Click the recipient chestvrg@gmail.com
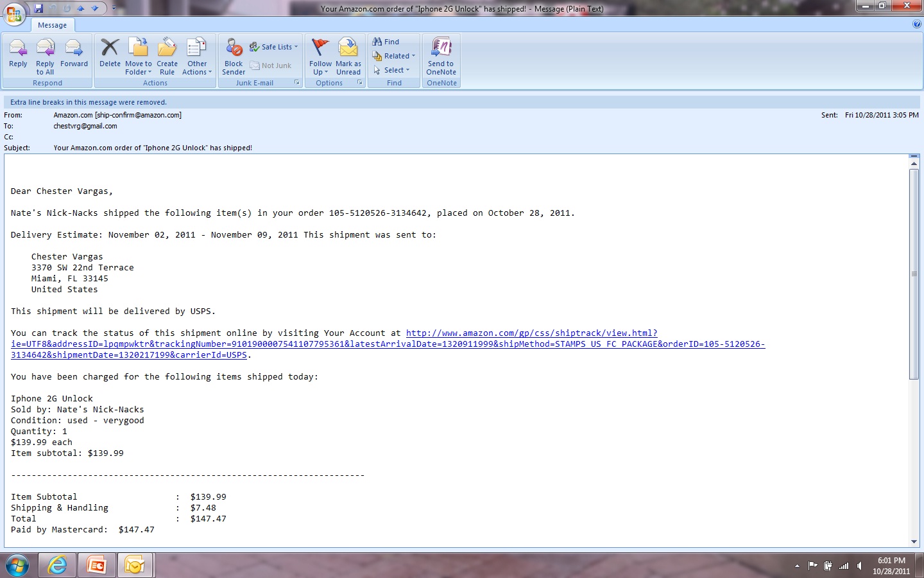Image resolution: width=924 pixels, height=578 pixels. 85,126
